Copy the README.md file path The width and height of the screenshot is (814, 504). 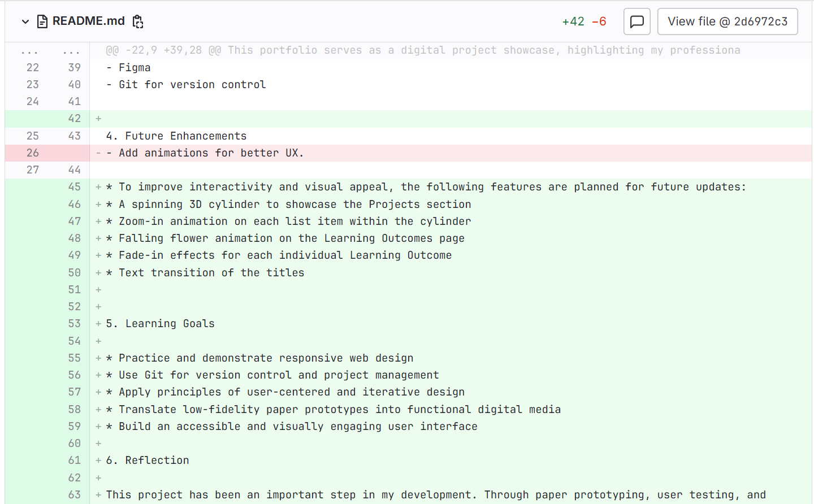(x=138, y=21)
